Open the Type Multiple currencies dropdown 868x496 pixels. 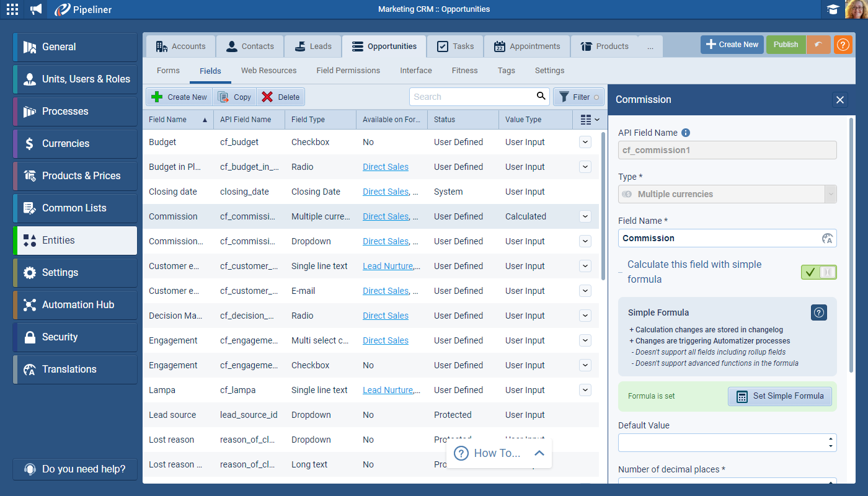click(830, 194)
